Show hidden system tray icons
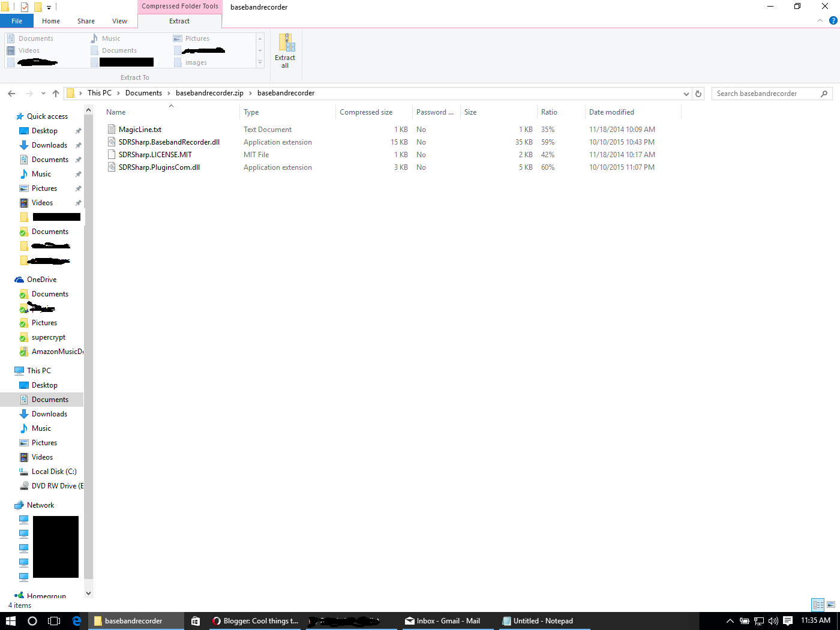 730,621
